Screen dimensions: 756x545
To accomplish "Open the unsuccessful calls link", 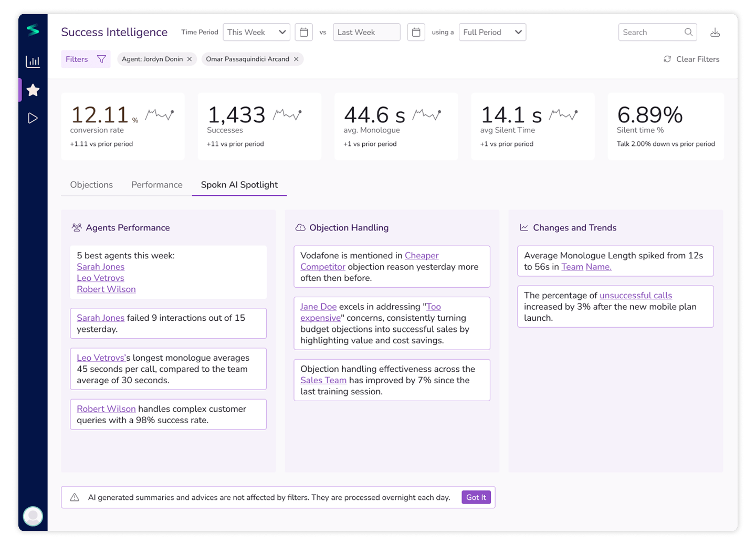I will point(636,295).
